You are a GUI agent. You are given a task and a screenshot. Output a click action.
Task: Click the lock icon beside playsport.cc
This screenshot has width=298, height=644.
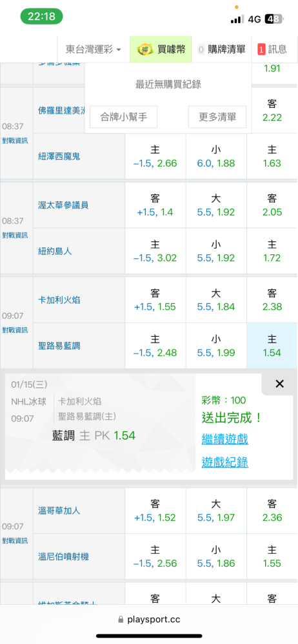point(121,619)
